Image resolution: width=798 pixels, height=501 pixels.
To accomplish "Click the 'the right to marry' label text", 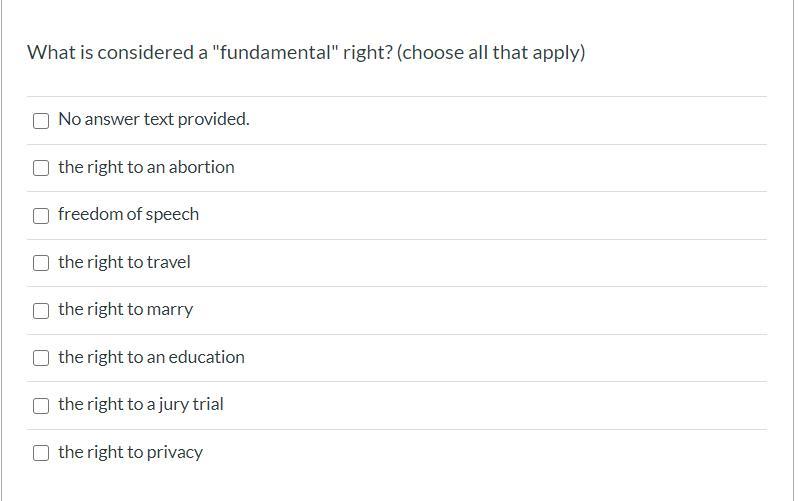I will click(x=125, y=309).
